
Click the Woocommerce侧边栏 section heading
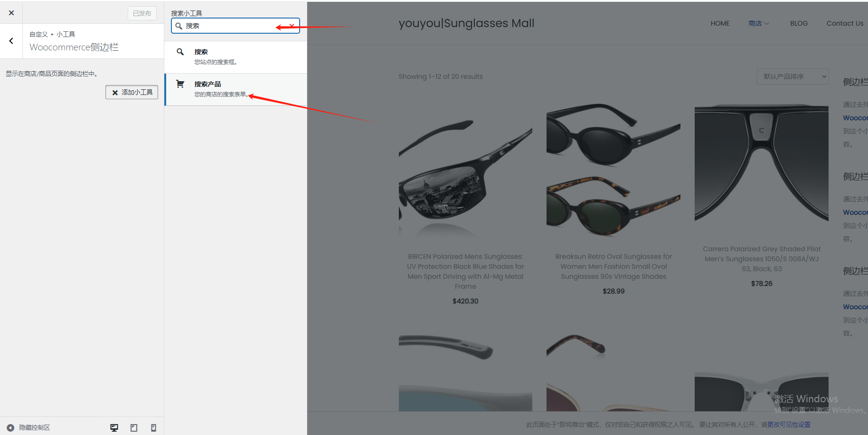point(74,47)
